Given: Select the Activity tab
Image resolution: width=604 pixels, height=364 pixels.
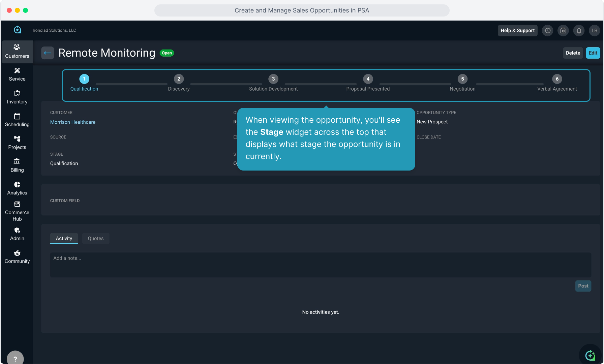Looking at the screenshot, I should point(64,238).
